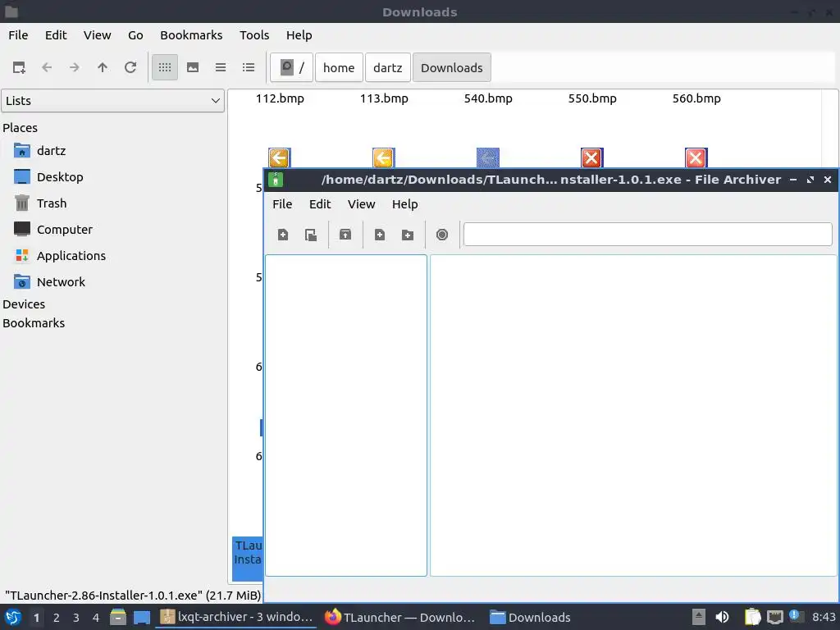Switch to workspace 4
This screenshot has height=630, width=840.
click(96, 618)
